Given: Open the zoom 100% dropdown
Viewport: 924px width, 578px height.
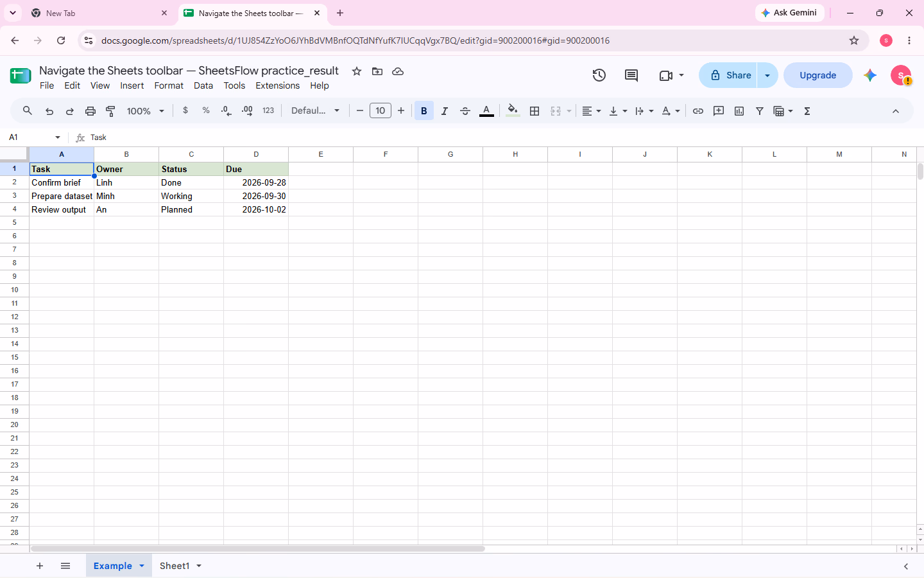Looking at the screenshot, I should (146, 111).
